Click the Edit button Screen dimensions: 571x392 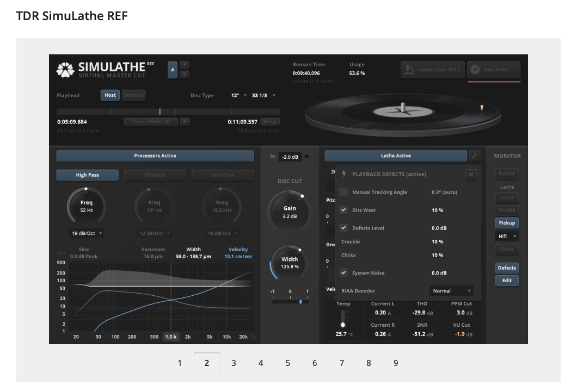point(507,281)
